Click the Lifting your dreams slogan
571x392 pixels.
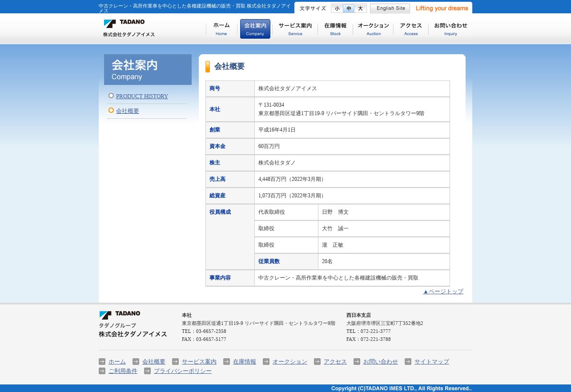click(442, 8)
